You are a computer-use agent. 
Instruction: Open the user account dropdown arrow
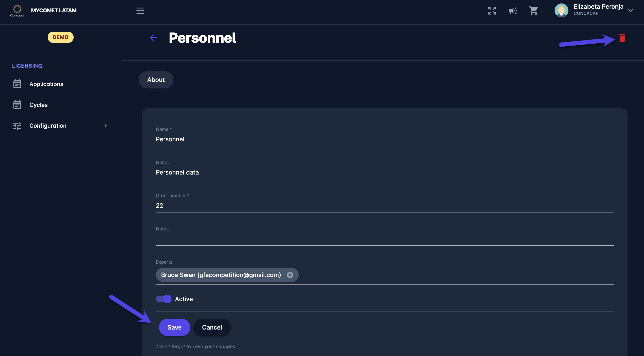click(x=631, y=10)
